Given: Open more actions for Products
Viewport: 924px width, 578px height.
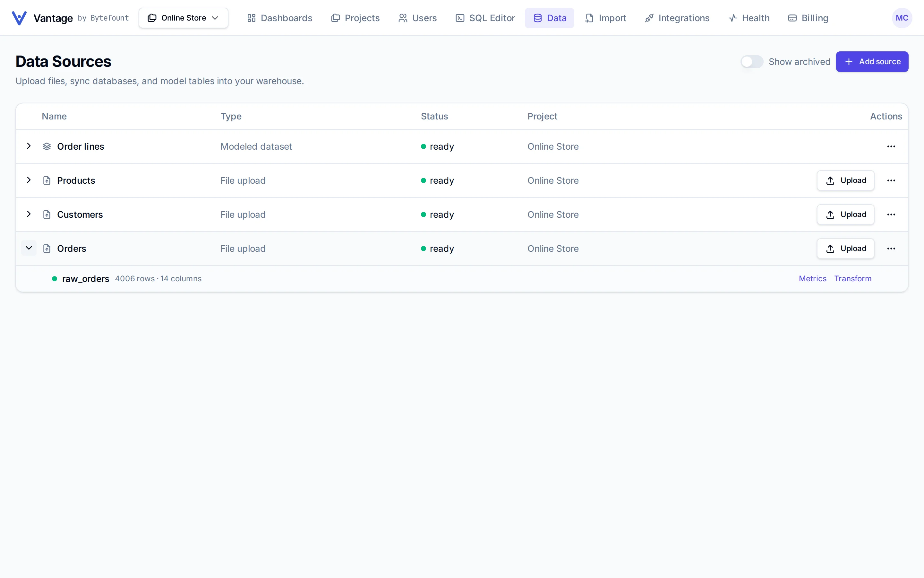Looking at the screenshot, I should (x=891, y=180).
